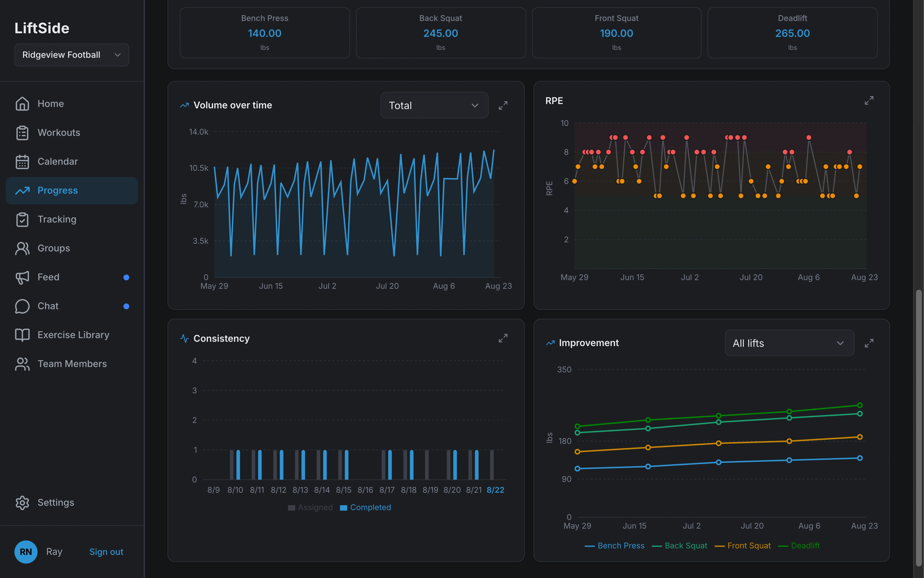Click the last Bench Press data point
Screen dimensions: 924x578
[x=860, y=458]
